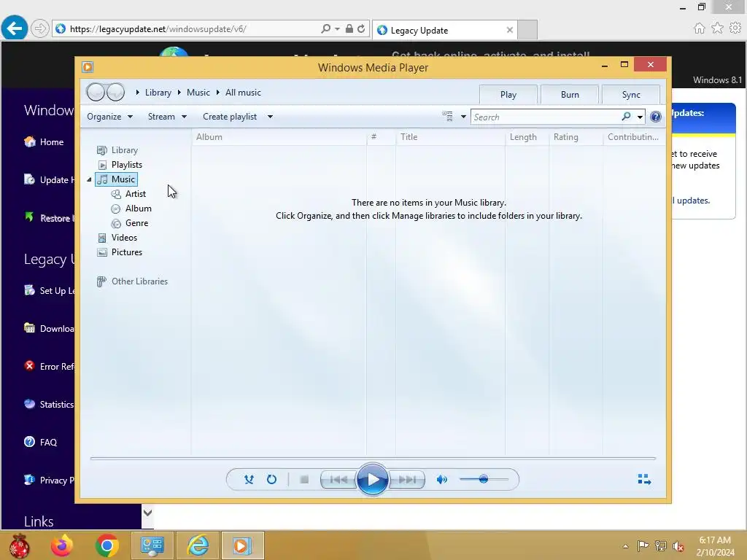Stop playback with the Stop button
Viewport: 747px width, 560px height.
click(304, 480)
